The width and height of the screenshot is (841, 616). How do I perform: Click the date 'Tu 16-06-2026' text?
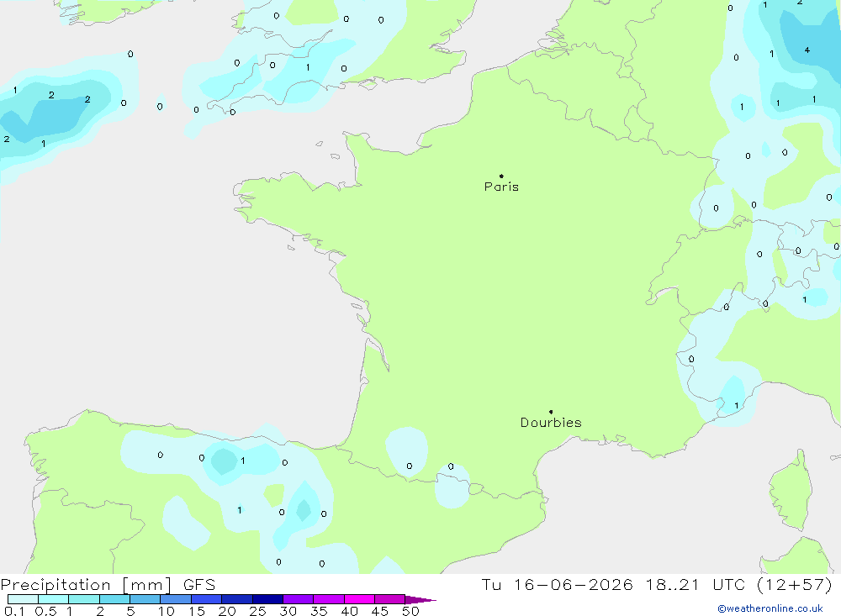[558, 584]
